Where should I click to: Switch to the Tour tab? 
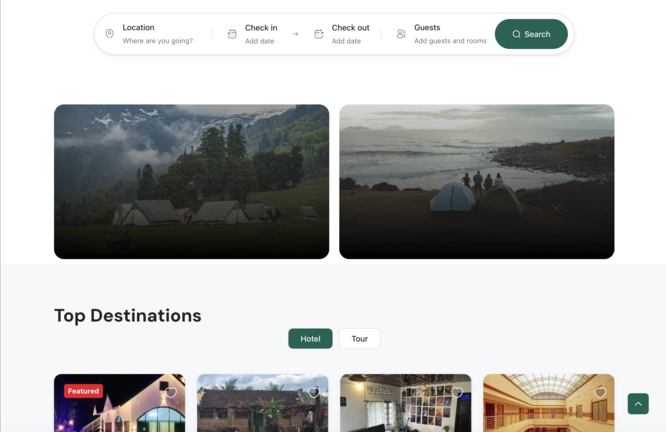(x=359, y=339)
